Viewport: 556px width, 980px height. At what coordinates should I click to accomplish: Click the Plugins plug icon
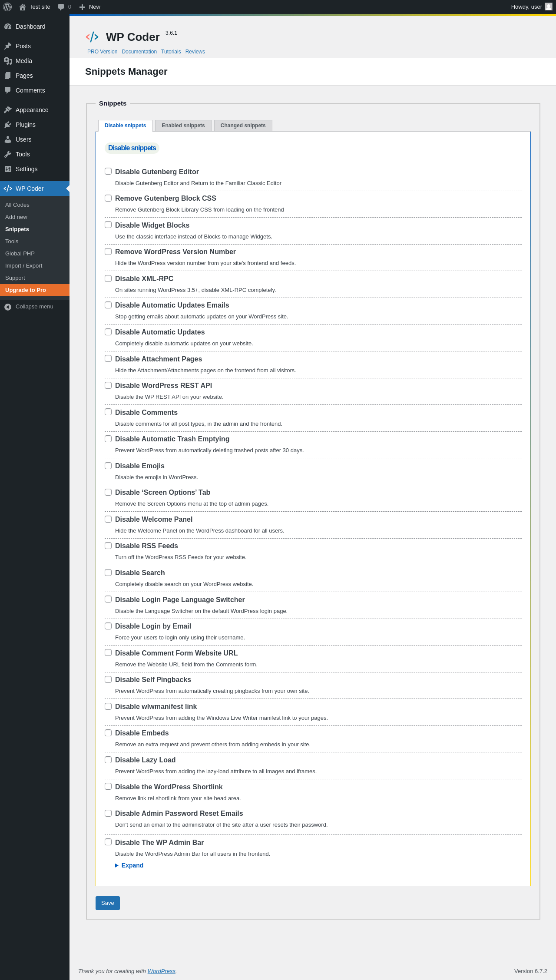click(x=8, y=125)
